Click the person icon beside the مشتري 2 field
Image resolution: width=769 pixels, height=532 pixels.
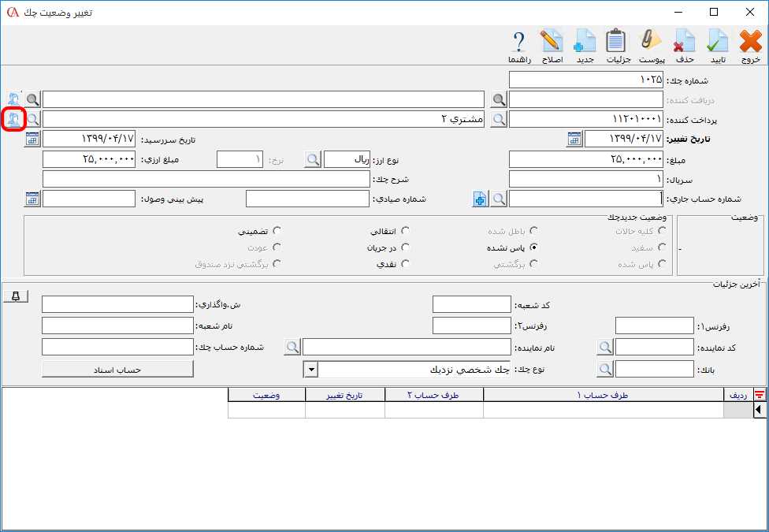(x=14, y=120)
